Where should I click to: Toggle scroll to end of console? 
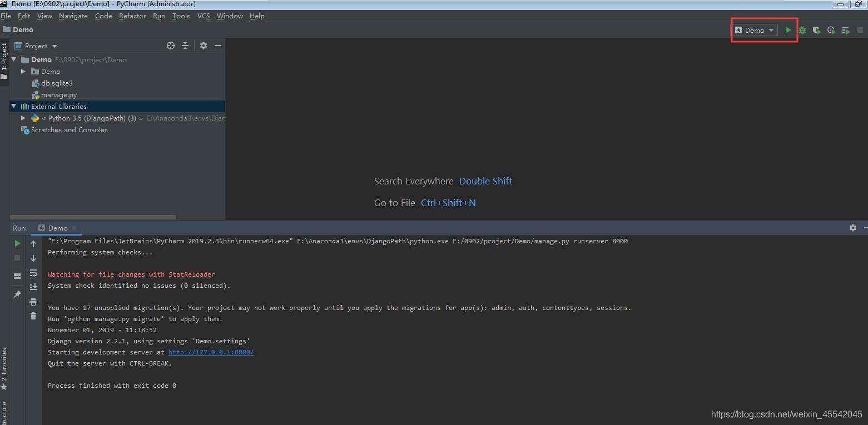coord(33,287)
